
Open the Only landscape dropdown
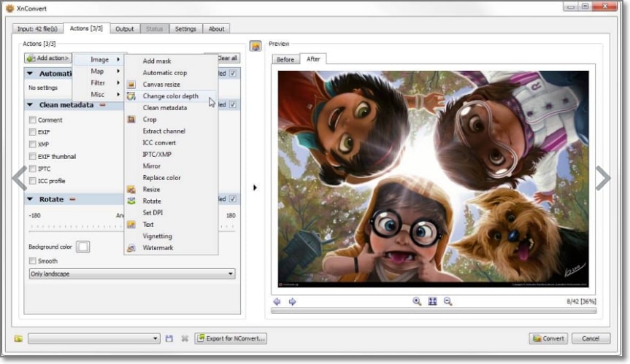click(x=132, y=274)
